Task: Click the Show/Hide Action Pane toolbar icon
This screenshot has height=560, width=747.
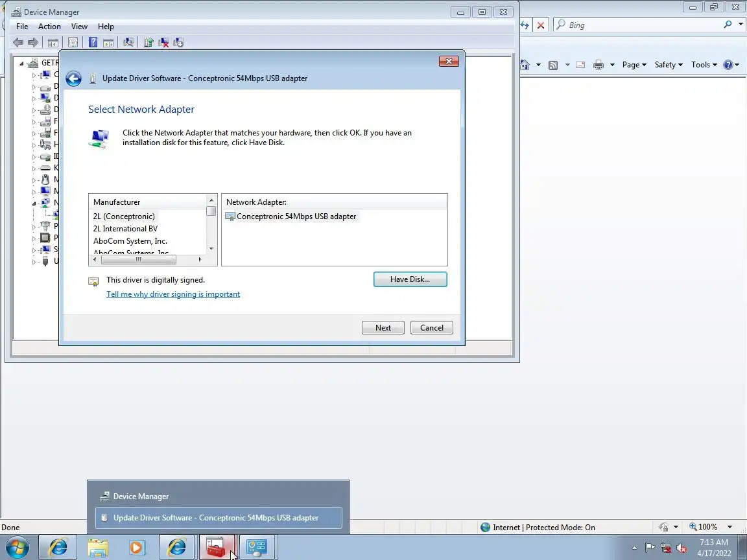Action: click(108, 42)
